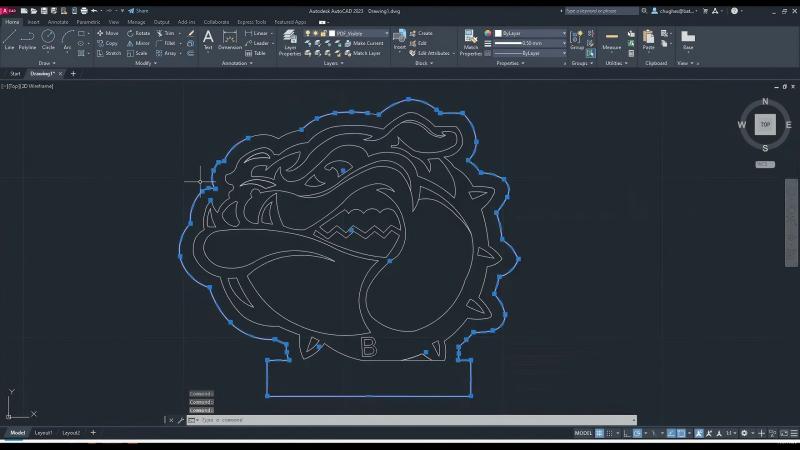Toggle polar tracking in status bar
800x450 pixels.
click(637, 433)
